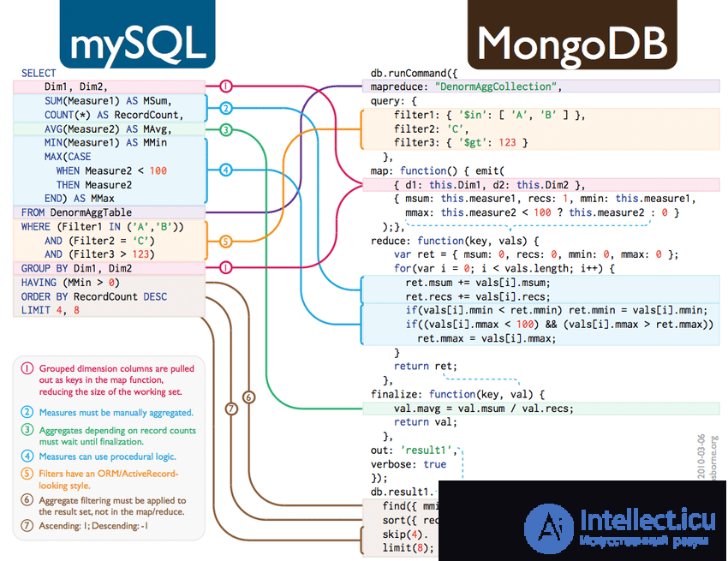Click 'db.runCommand({' line

pyautogui.click(x=415, y=74)
